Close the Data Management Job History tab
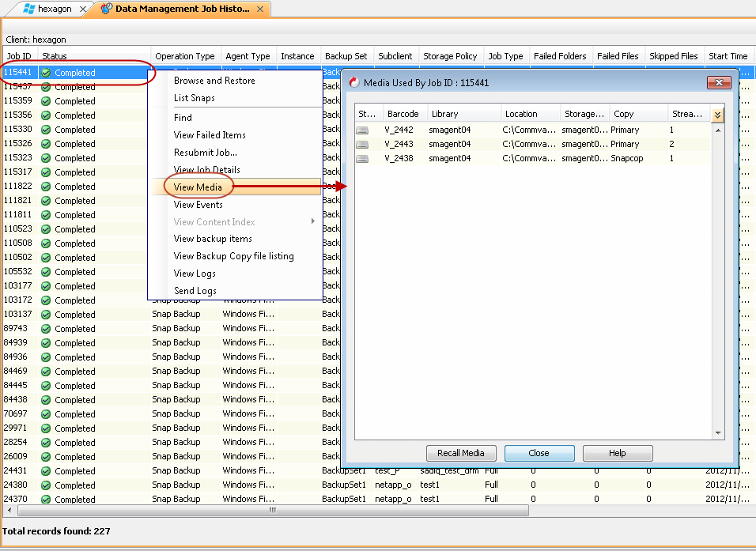The width and height of the screenshot is (756, 551). pos(261,9)
